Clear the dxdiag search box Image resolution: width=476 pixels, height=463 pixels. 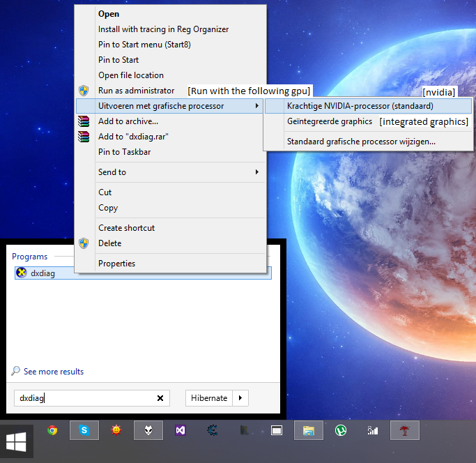point(160,398)
